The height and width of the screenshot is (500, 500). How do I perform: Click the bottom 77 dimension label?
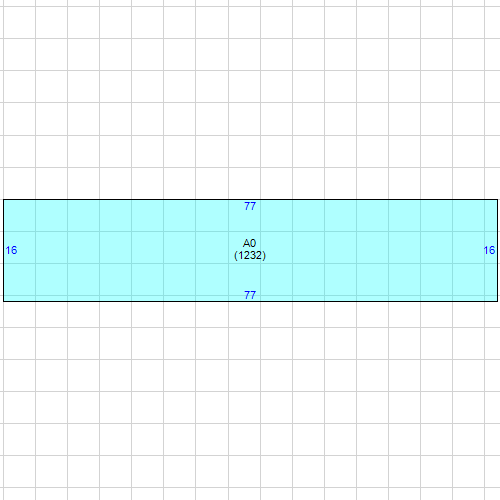coord(250,295)
